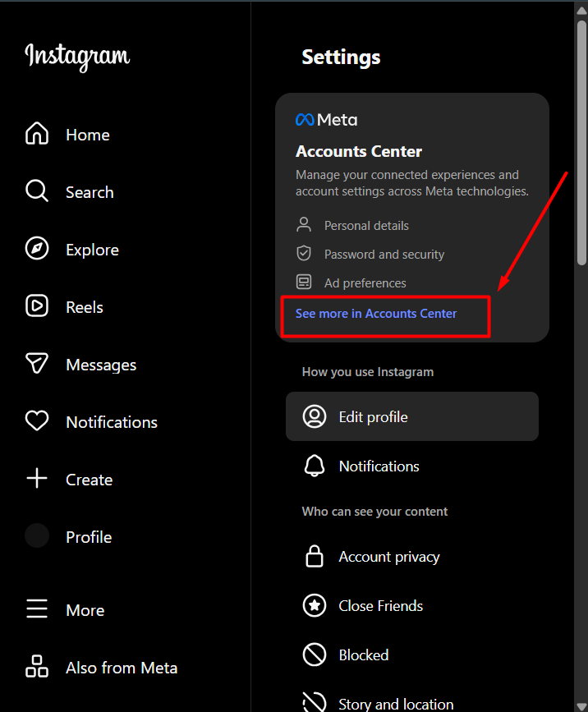Screen dimensions: 588x712
Task: Select Notifications in settings list
Action: tap(379, 466)
